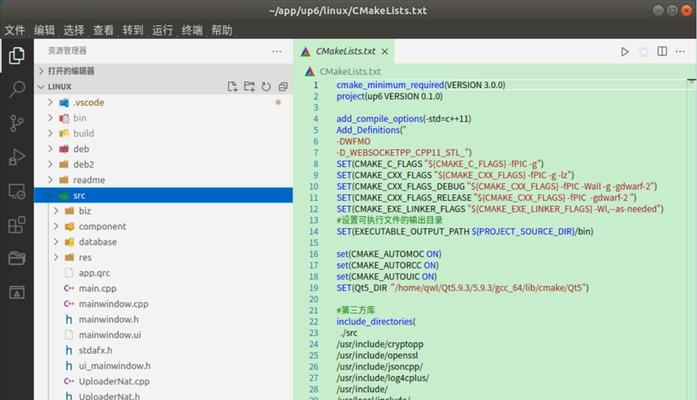Open the 终端 menu
The height and width of the screenshot is (400, 697).
point(192,30)
